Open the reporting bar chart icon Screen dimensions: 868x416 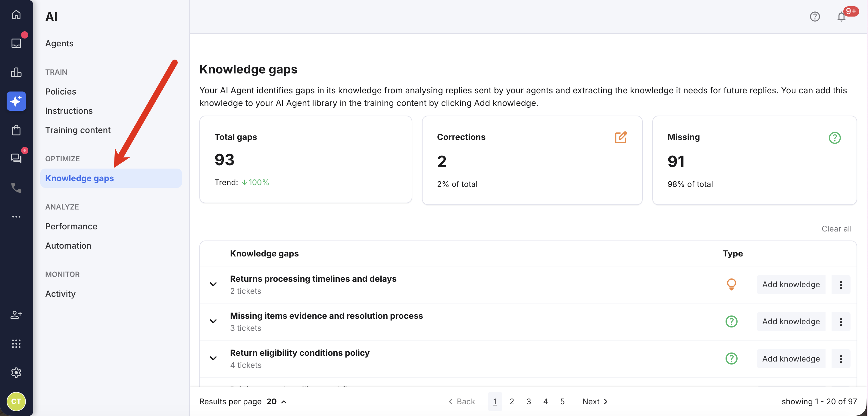16,73
